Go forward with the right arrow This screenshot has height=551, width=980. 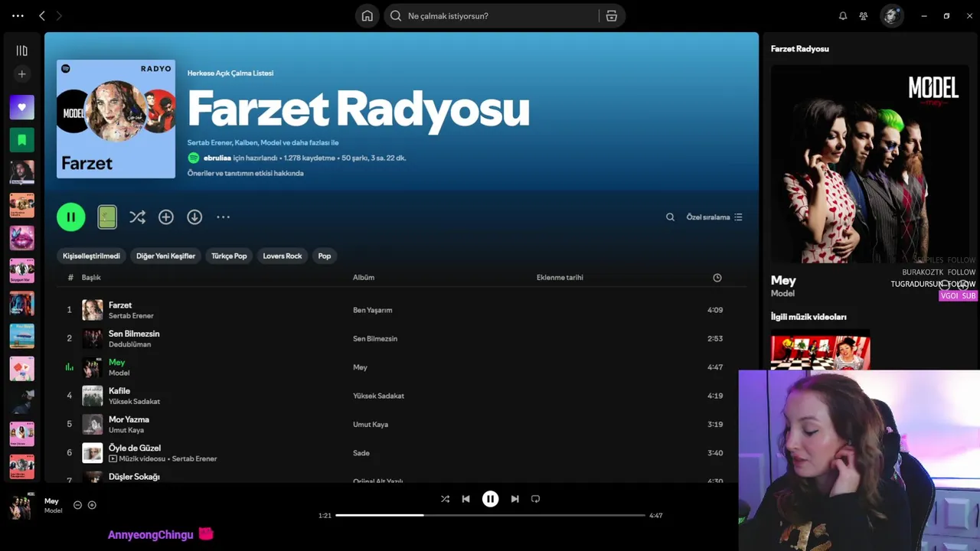(x=59, y=15)
